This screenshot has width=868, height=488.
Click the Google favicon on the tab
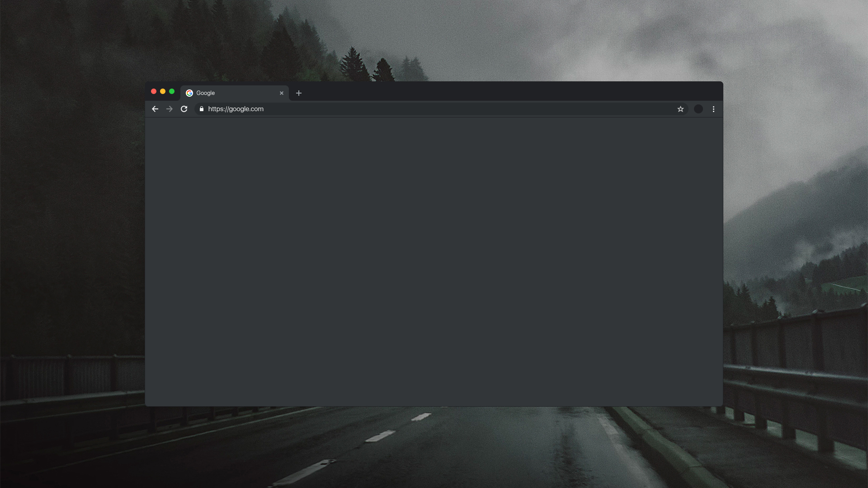(189, 93)
